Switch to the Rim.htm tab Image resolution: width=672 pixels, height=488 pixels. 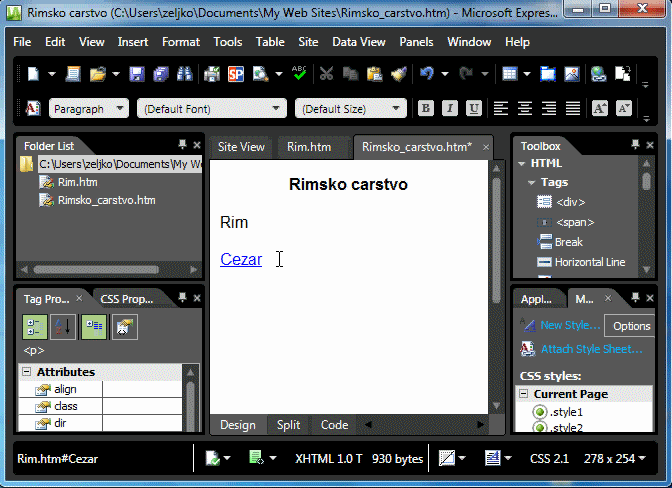308,147
